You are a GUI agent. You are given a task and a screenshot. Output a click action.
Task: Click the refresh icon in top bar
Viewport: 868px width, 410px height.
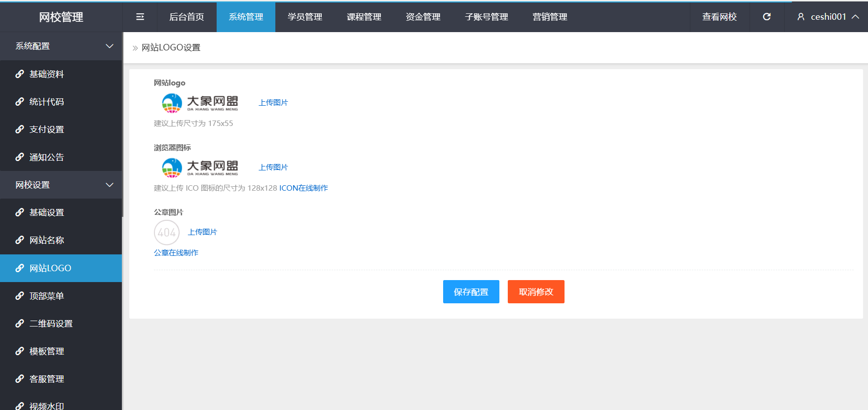[767, 17]
